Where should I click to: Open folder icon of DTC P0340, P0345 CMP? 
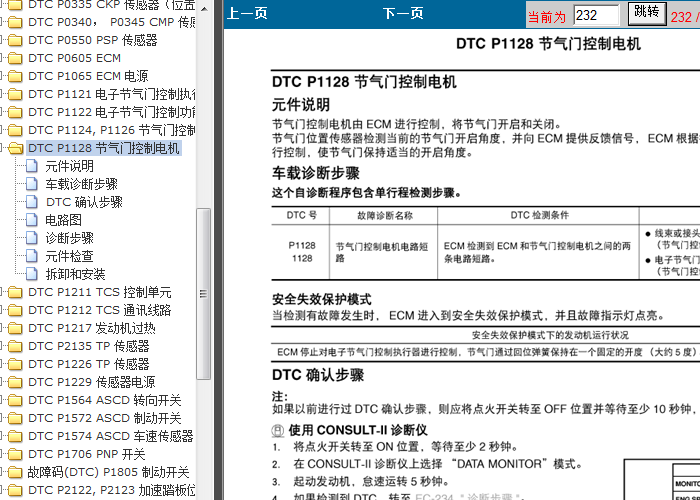15,22
